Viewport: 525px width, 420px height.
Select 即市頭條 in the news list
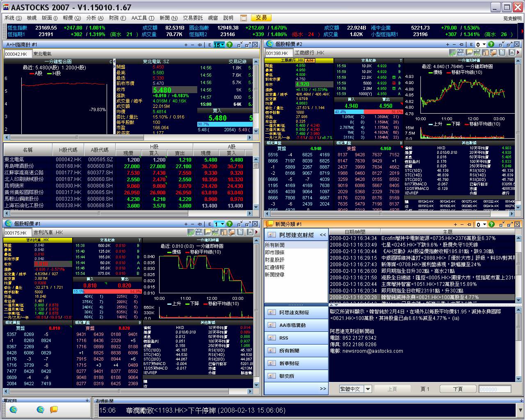275,253
